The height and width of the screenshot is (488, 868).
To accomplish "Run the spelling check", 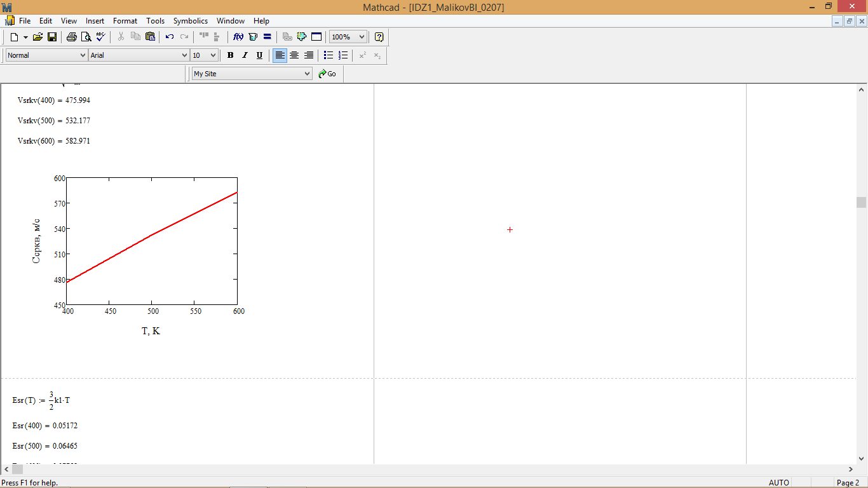I will tap(100, 37).
